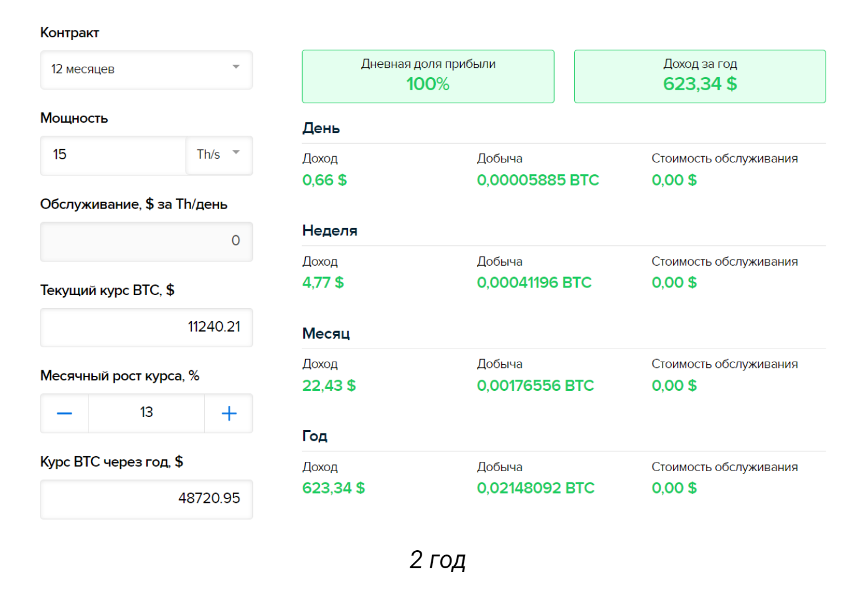The height and width of the screenshot is (595, 868).
Task: Select the День section header
Action: (x=321, y=128)
